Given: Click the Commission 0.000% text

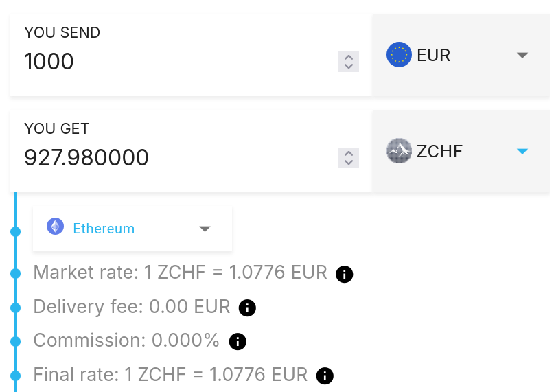Looking at the screenshot, I should coord(126,341).
